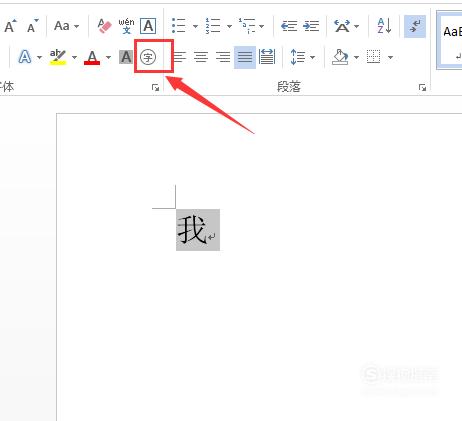Click the Clear Formatting eraser icon
462x421 pixels.
tap(104, 26)
